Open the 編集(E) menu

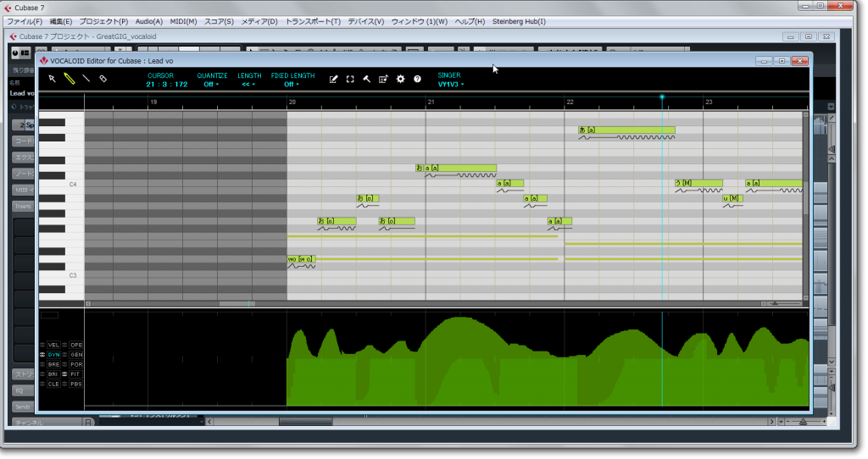pyautogui.click(x=61, y=21)
